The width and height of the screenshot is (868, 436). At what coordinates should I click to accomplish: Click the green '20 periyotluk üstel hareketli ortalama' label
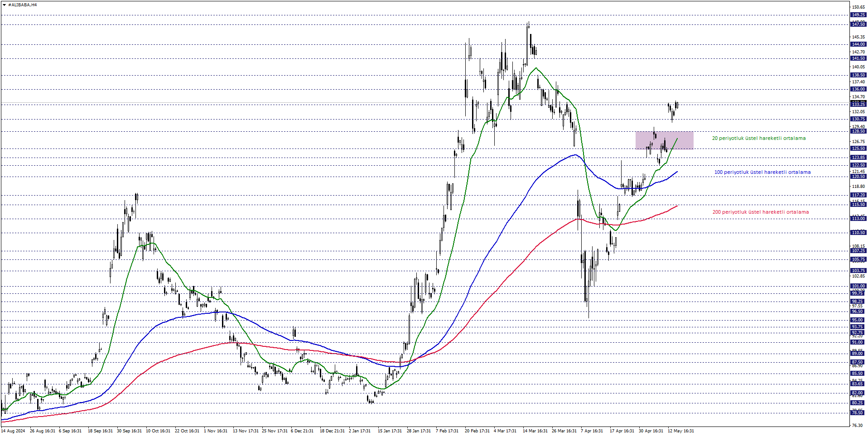pyautogui.click(x=759, y=139)
